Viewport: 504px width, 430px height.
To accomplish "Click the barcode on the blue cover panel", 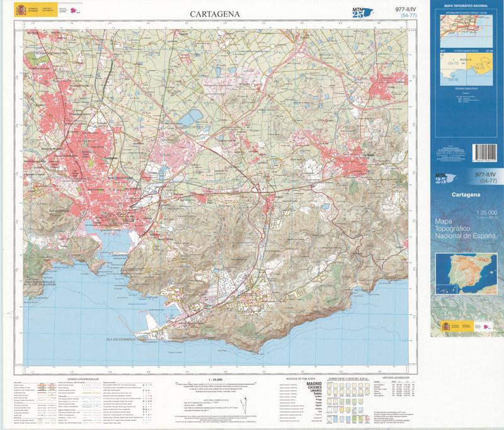I will (484, 151).
